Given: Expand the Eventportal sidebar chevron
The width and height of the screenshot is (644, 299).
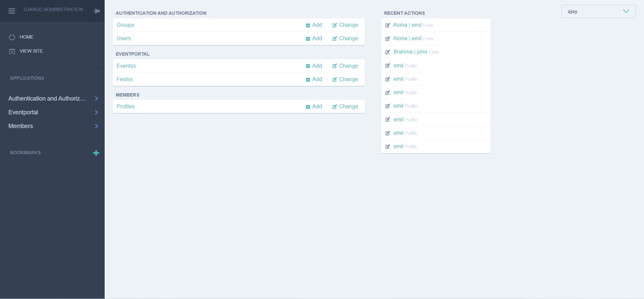Looking at the screenshot, I should 96,112.
